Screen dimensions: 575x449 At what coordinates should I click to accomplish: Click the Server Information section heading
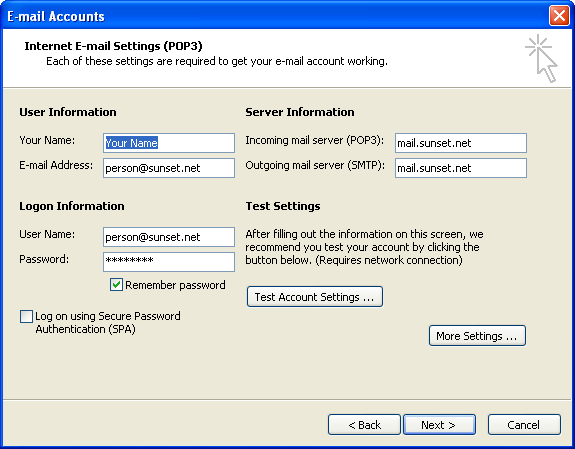click(300, 112)
